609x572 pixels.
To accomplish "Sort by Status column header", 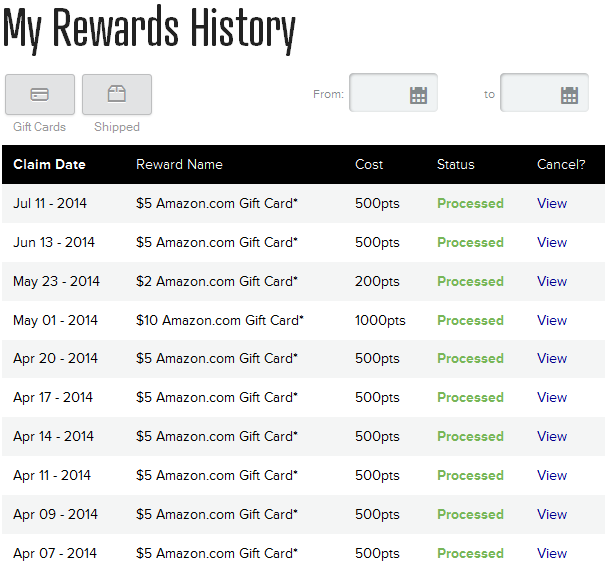I will (456, 164).
